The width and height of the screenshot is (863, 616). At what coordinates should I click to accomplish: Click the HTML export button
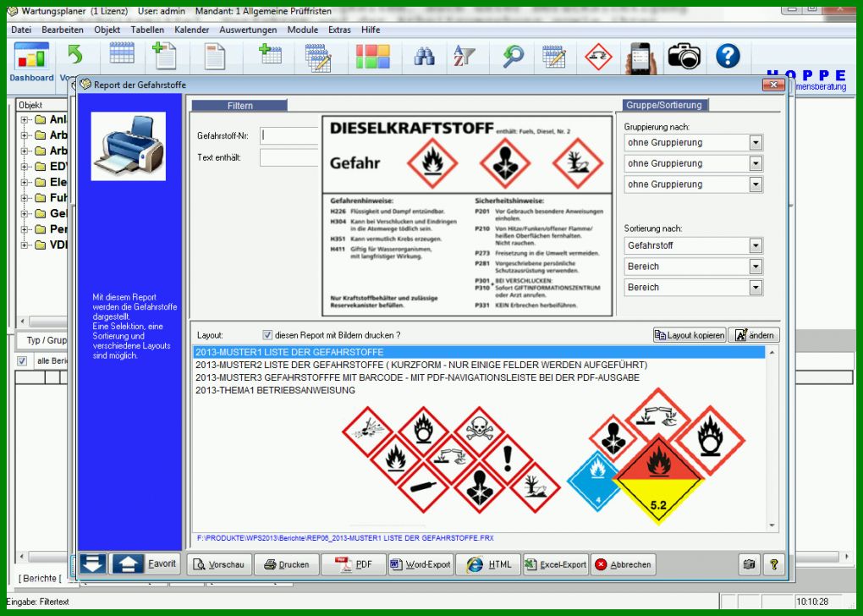click(488, 564)
